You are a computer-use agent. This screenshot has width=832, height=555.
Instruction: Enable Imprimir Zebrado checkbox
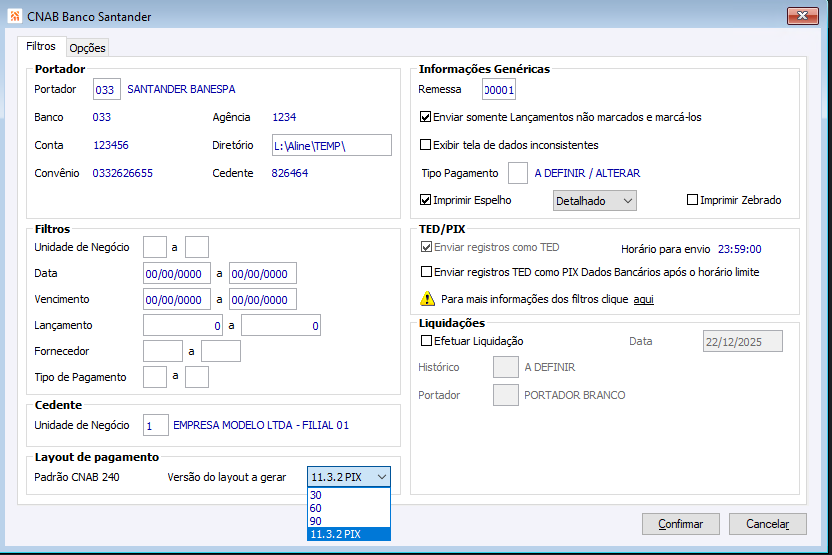(692, 200)
